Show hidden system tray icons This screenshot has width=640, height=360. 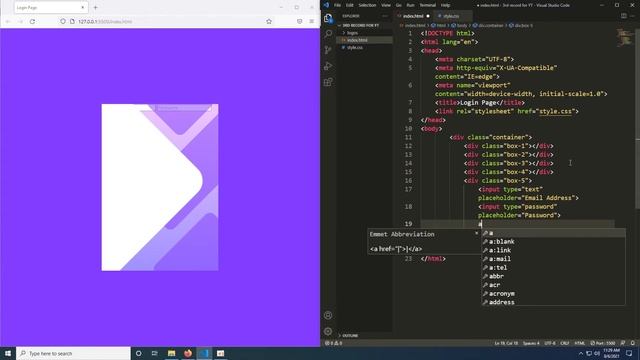tap(581, 353)
